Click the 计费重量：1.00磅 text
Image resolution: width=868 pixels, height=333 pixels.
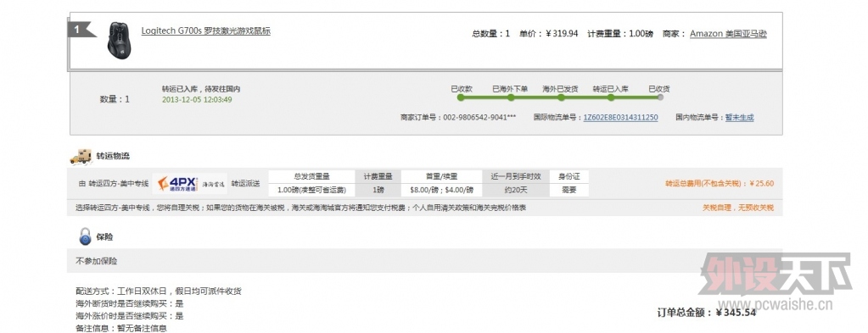(x=620, y=34)
